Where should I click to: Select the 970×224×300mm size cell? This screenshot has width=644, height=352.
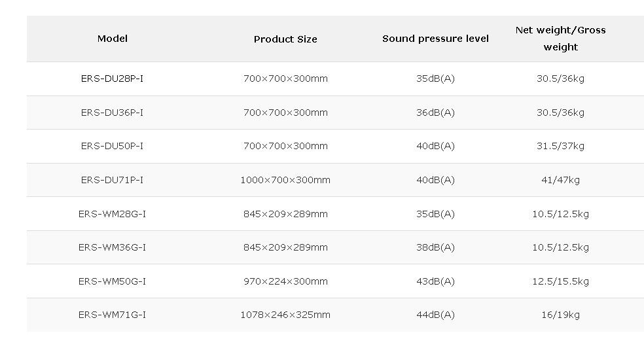tap(285, 281)
